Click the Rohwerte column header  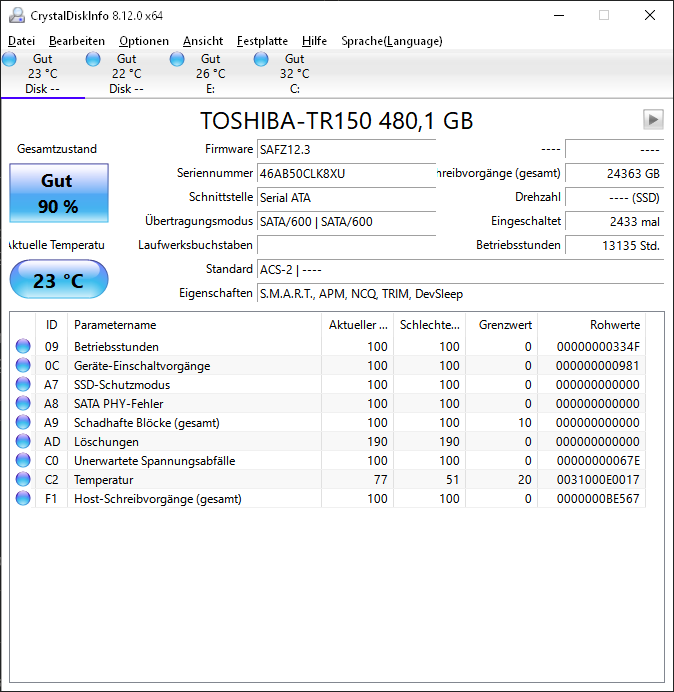(591, 325)
